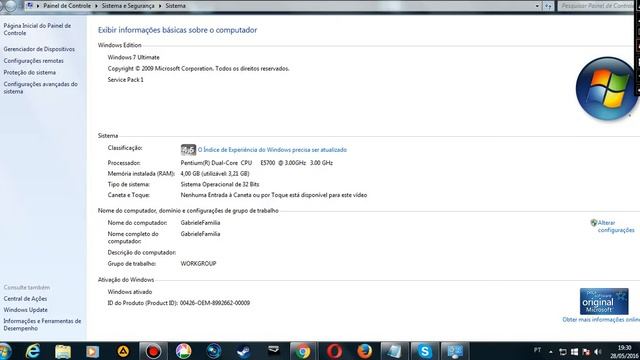Viewport: 640px width, 360px height.
Task: Open Windows Update sidebar link
Action: (25, 310)
